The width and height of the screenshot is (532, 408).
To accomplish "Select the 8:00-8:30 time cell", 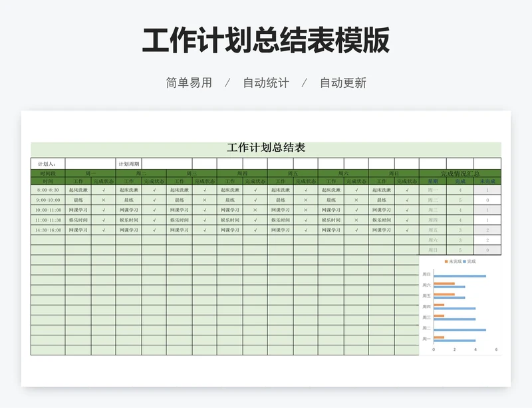I will coord(48,190).
